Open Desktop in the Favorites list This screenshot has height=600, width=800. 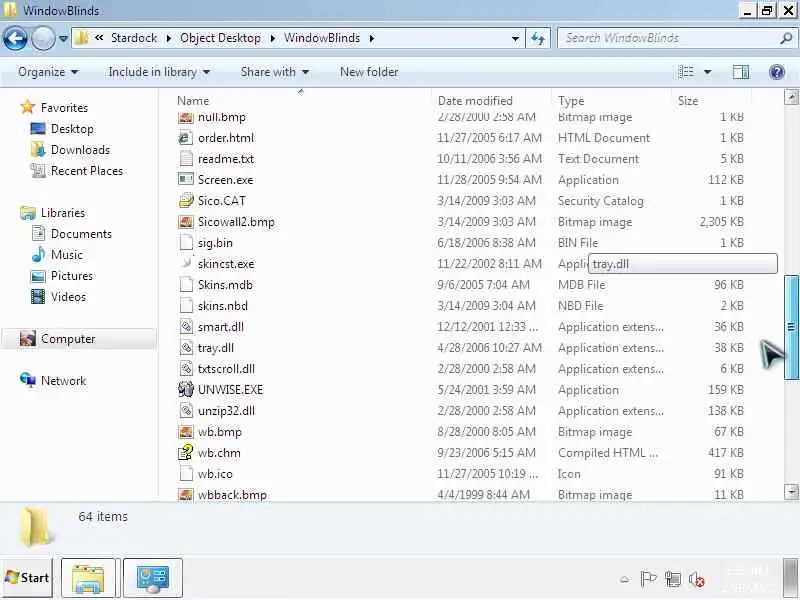pyautogui.click(x=72, y=129)
